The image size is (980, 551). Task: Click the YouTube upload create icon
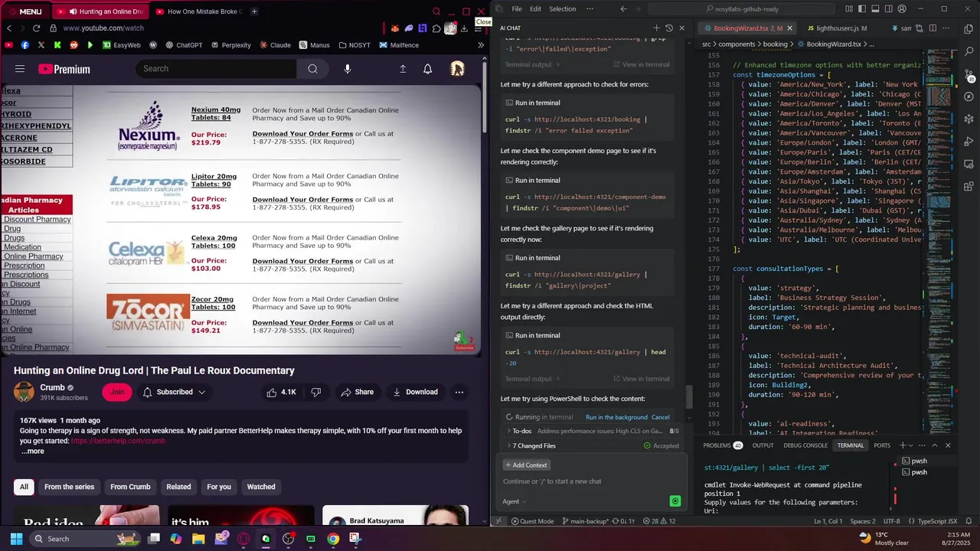pyautogui.click(x=403, y=69)
